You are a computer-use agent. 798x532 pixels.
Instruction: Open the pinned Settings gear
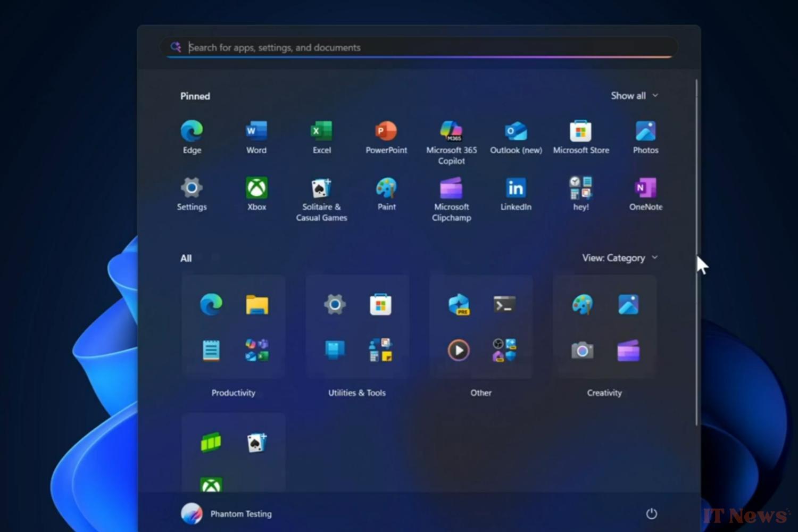(x=192, y=194)
